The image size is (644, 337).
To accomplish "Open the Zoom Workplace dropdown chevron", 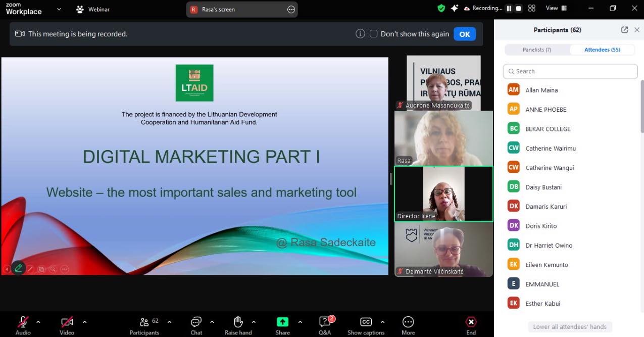I will (x=59, y=9).
